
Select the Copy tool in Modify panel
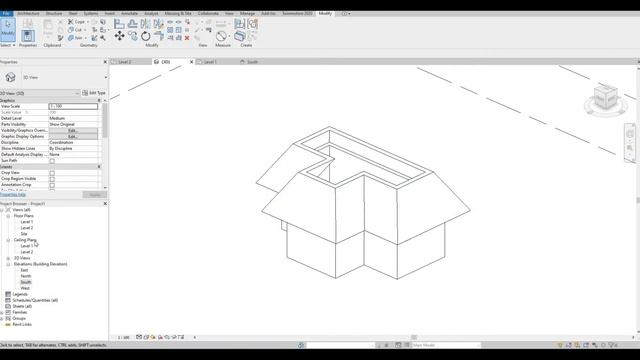pos(132,36)
